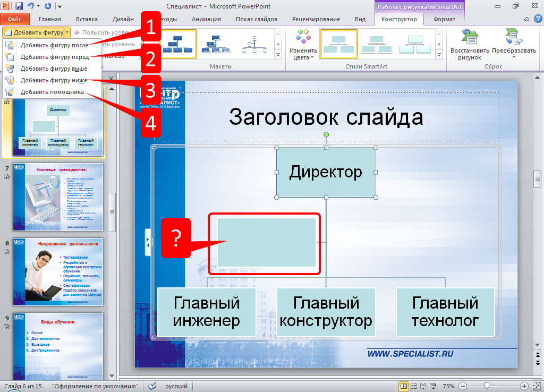The width and height of the screenshot is (544, 392).
Task: Toggle Normal view button in status bar
Action: (404, 386)
